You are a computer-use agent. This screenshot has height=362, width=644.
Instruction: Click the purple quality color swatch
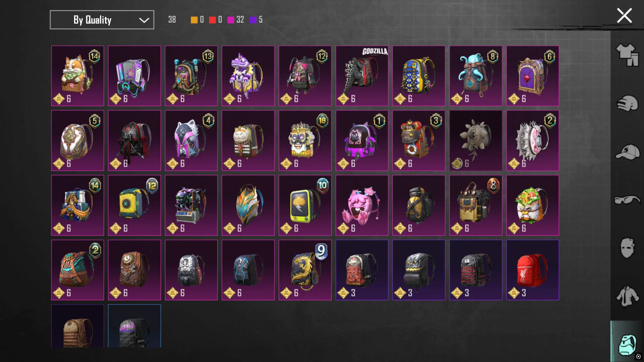pos(253,20)
